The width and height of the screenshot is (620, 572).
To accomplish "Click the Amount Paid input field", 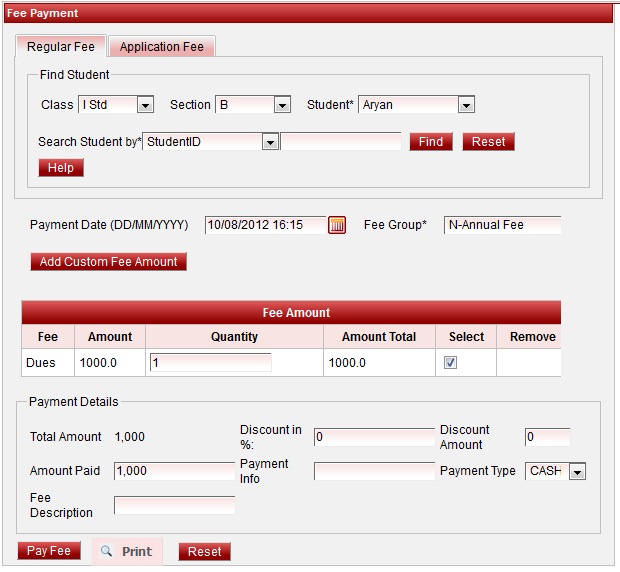I will 174,471.
